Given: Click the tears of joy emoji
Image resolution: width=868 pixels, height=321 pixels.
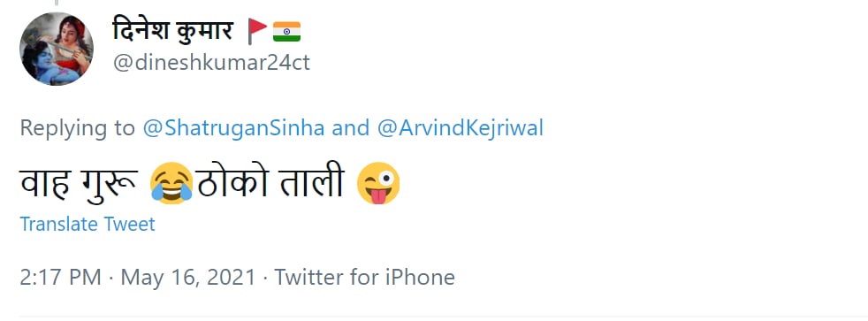Looking at the screenshot, I should 171,183.
